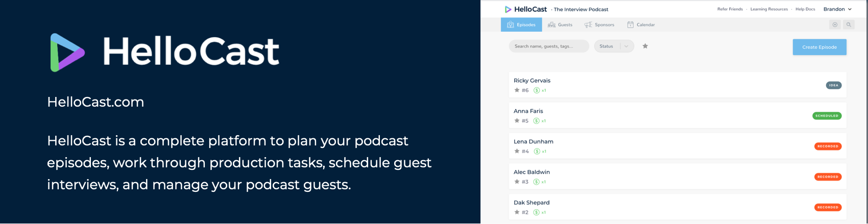
Task: Open the Lena Dunham episode
Action: point(678,146)
